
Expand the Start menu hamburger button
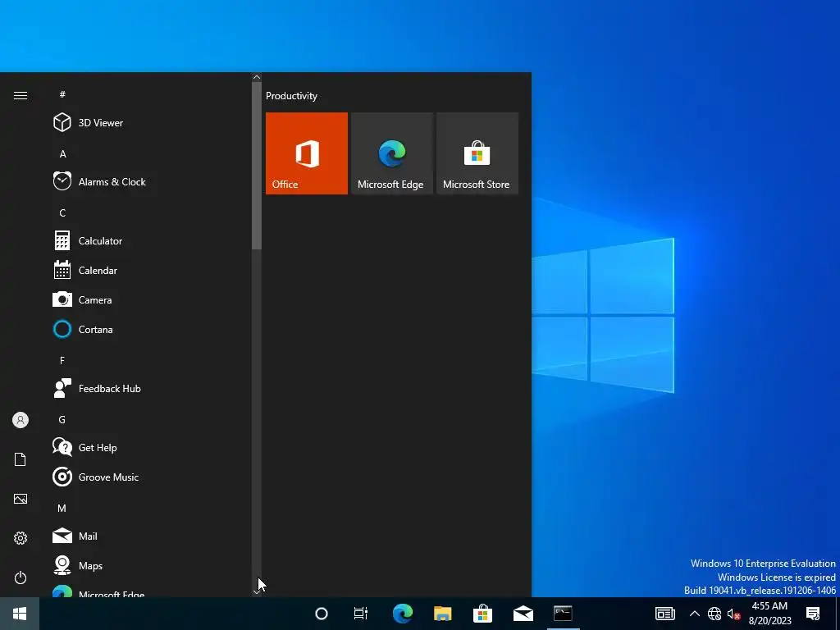(x=21, y=95)
